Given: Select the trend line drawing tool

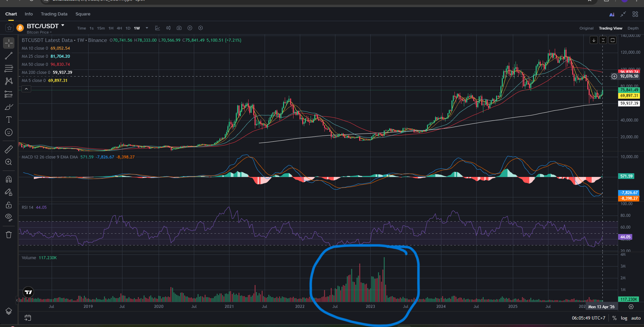Looking at the screenshot, I should [9, 56].
